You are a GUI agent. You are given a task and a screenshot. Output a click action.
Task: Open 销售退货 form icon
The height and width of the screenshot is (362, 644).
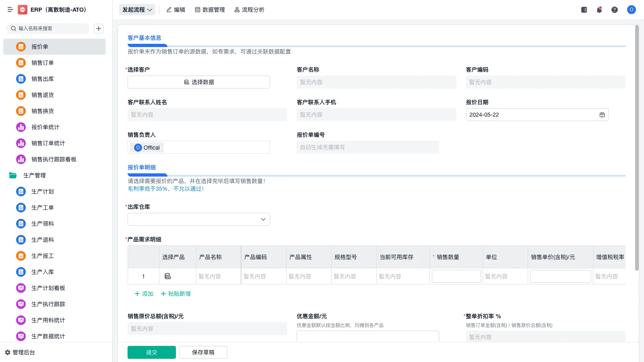pyautogui.click(x=21, y=95)
